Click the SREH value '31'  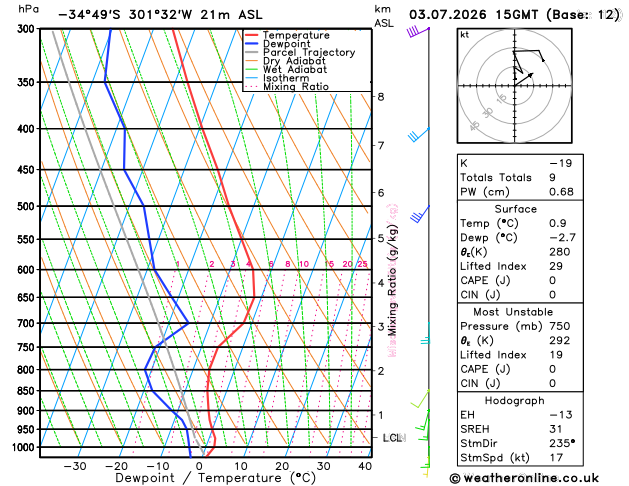[556, 429]
